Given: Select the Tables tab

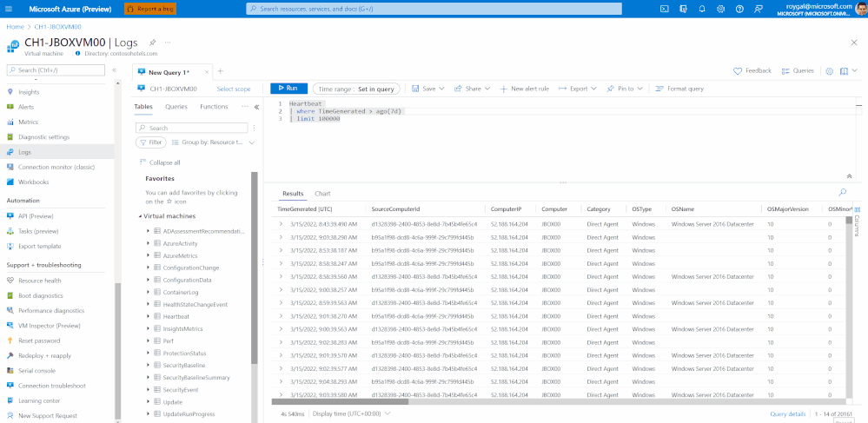Looking at the screenshot, I should (x=143, y=107).
